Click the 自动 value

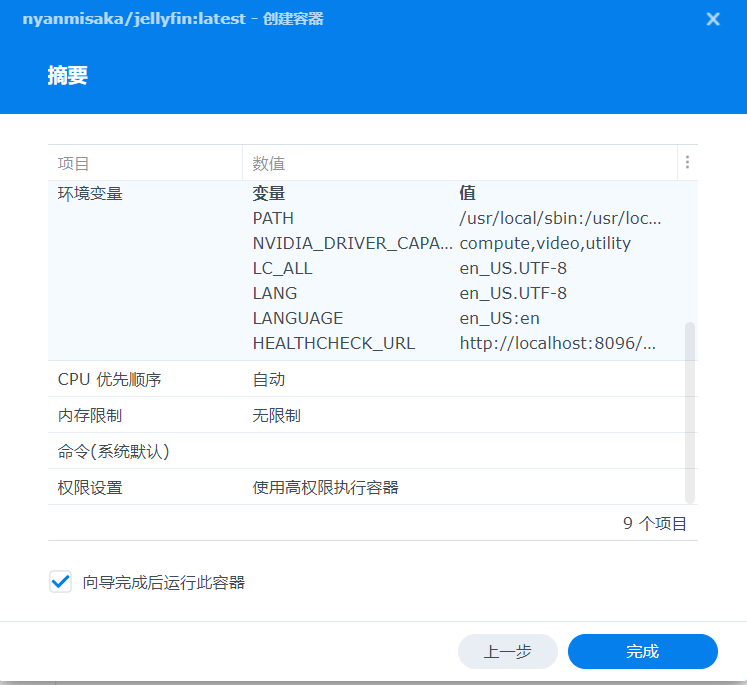tap(269, 379)
